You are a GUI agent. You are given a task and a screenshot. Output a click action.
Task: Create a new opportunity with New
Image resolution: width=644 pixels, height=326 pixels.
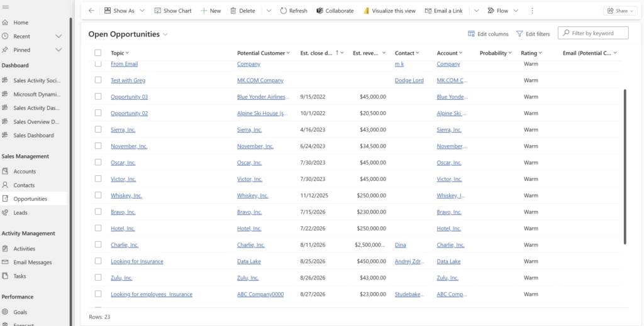click(x=211, y=11)
